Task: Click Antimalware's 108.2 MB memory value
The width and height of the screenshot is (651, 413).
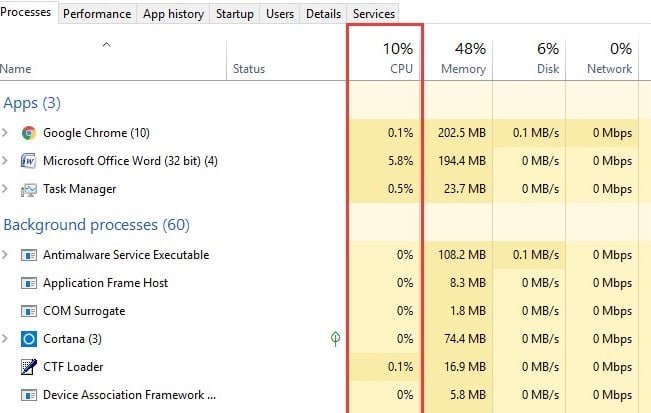Action: [462, 254]
